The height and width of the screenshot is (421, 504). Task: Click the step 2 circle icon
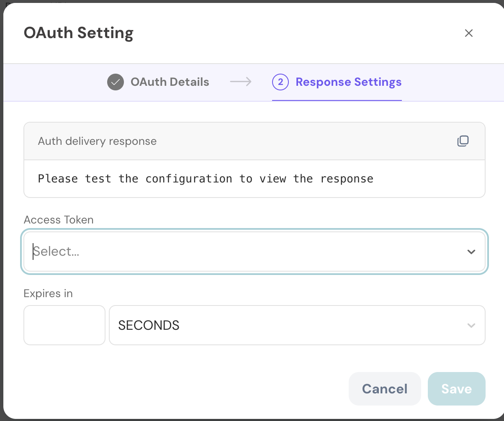pyautogui.click(x=280, y=82)
